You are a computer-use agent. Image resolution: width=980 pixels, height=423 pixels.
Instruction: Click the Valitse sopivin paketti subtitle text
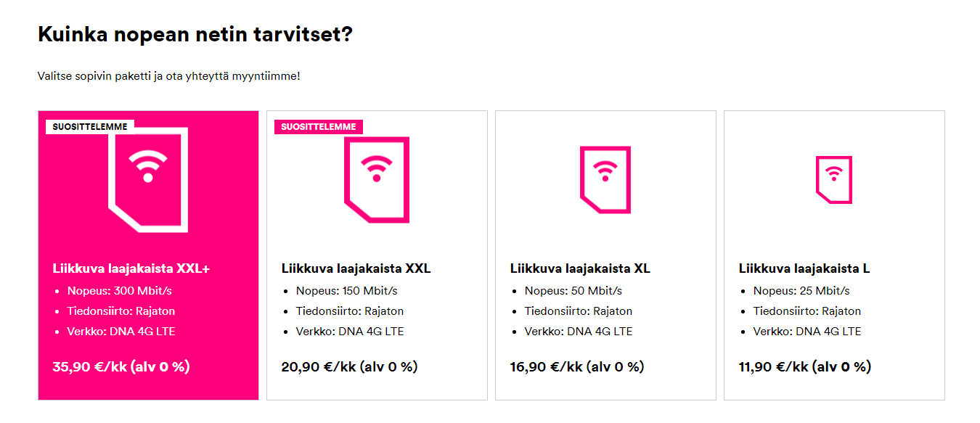click(x=168, y=76)
